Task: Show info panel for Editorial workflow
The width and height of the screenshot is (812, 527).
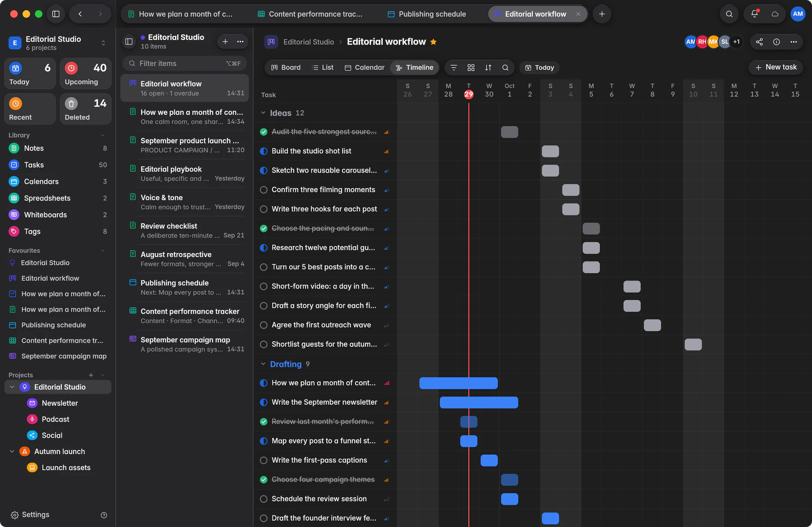Action: click(x=776, y=42)
